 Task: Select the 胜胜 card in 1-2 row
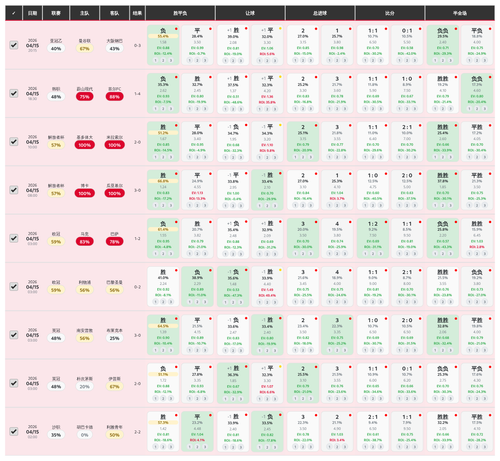(477, 238)
